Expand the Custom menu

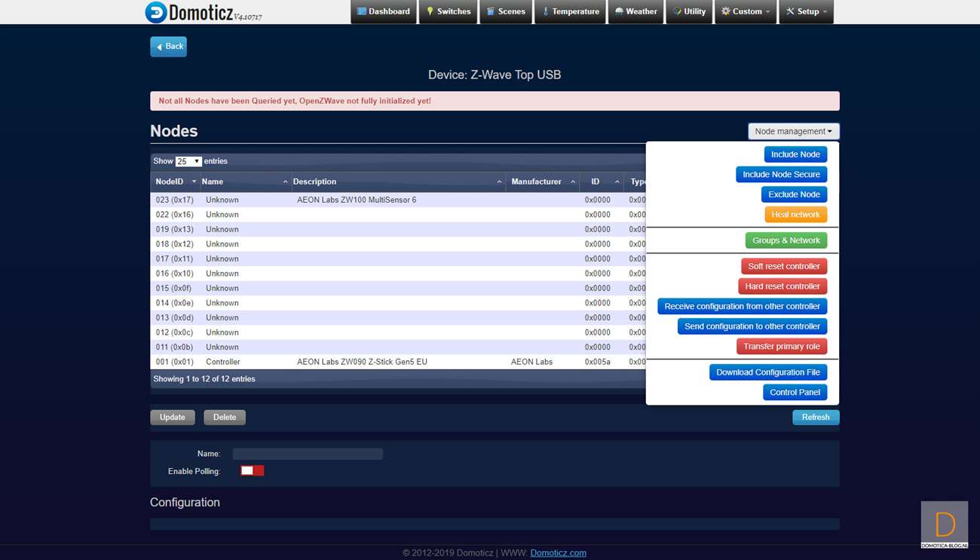746,12
